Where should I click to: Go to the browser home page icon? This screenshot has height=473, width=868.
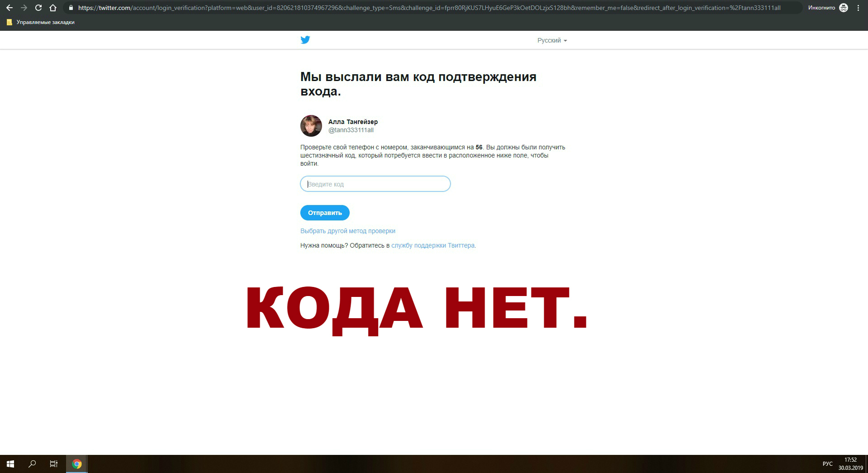tap(53, 8)
